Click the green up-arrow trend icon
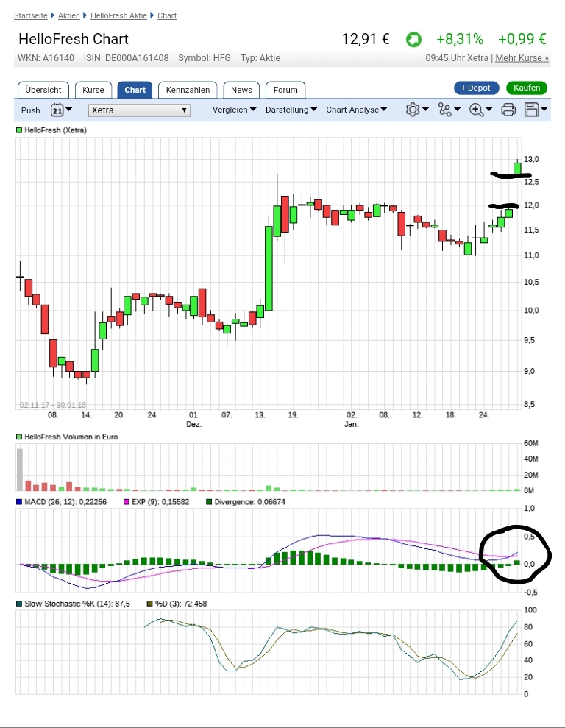This screenshot has height=728, width=565. 413,40
